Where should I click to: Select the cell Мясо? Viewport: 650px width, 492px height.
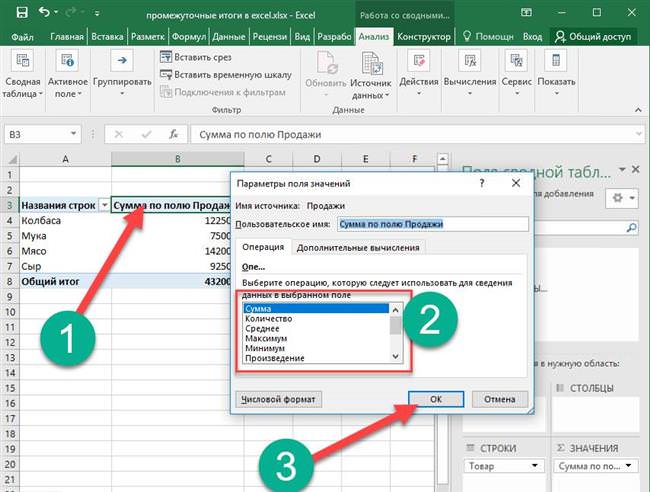65,251
